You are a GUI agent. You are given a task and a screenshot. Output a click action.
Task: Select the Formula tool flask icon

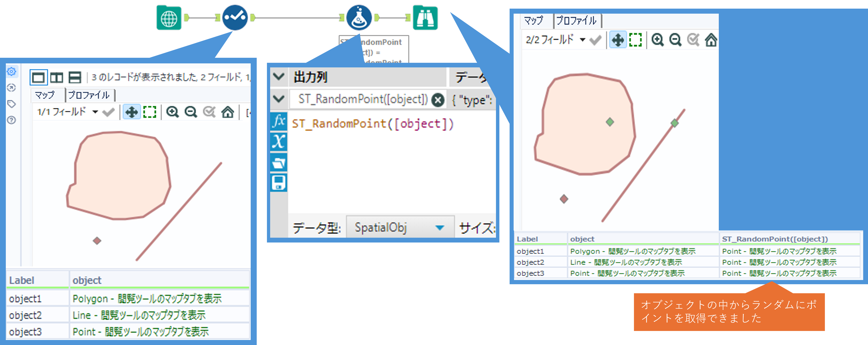359,18
